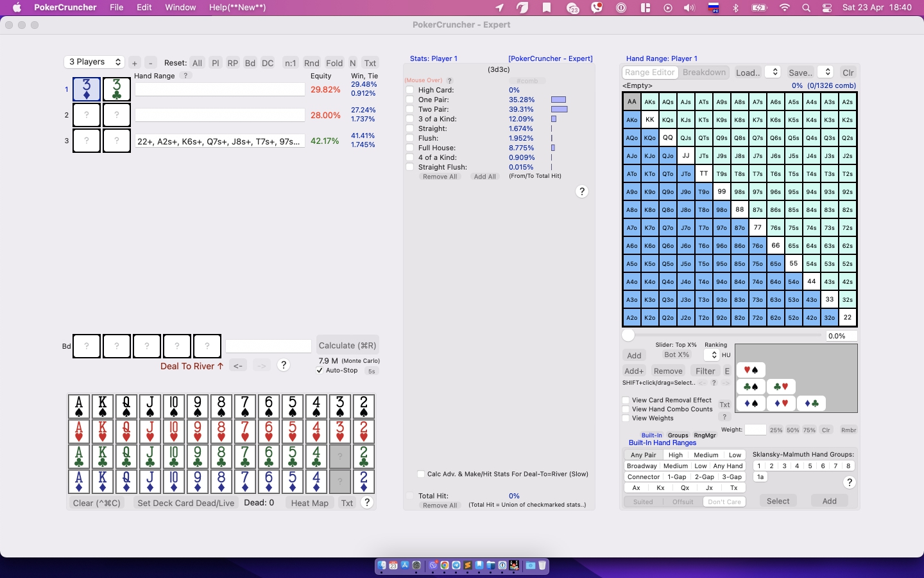924x578 pixels.
Task: Enable View Hand Combo Counts
Action: [626, 409]
